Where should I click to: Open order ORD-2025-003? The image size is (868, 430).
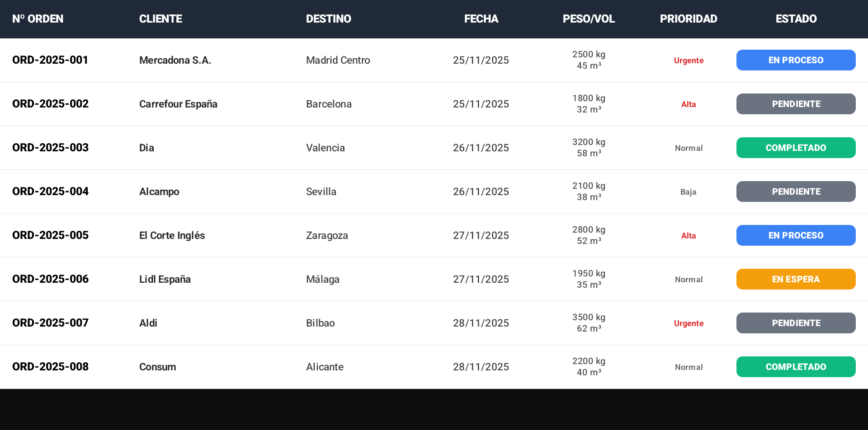click(51, 148)
